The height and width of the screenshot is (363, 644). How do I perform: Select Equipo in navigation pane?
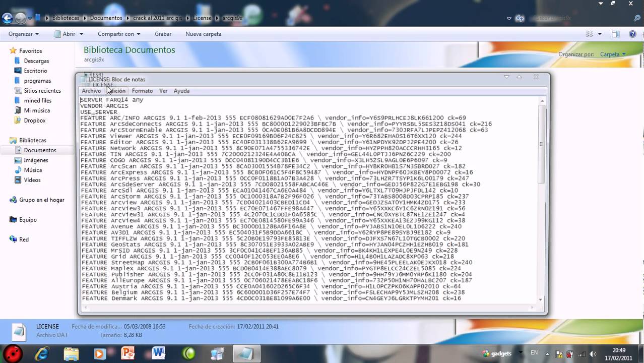point(28,220)
